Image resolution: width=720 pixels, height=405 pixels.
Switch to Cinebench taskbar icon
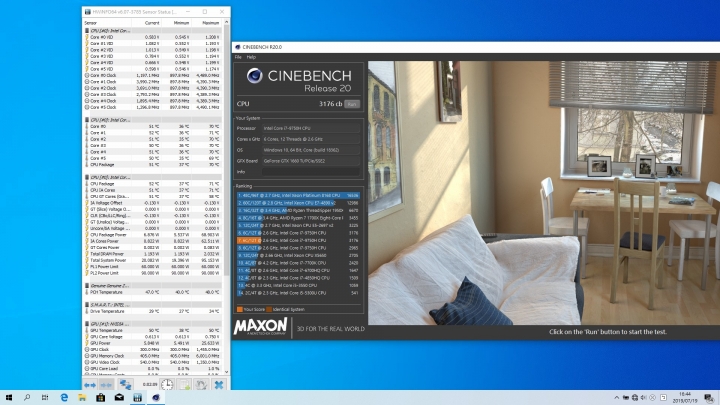tap(156, 398)
